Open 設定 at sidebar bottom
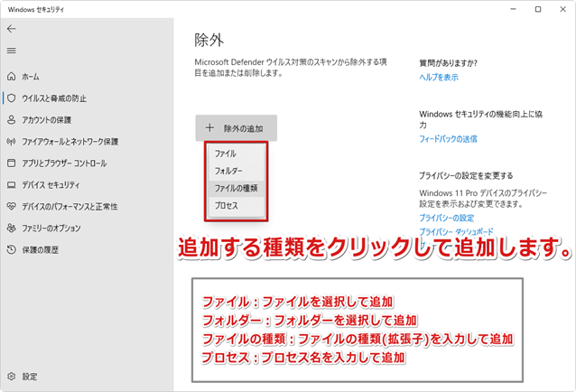The image size is (576, 392). pyautogui.click(x=30, y=377)
